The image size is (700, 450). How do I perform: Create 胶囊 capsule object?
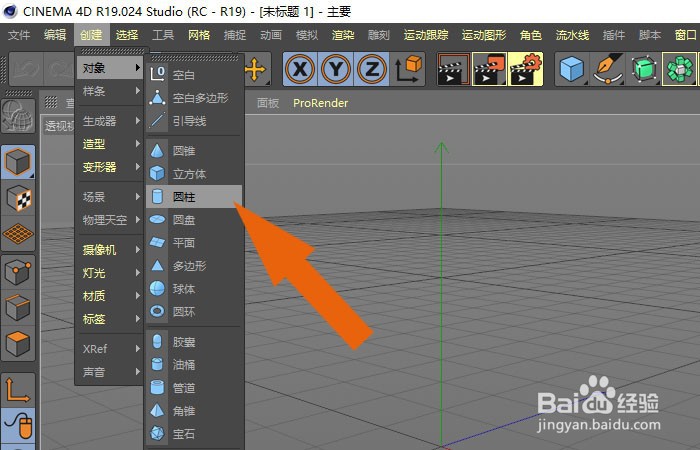(194, 342)
